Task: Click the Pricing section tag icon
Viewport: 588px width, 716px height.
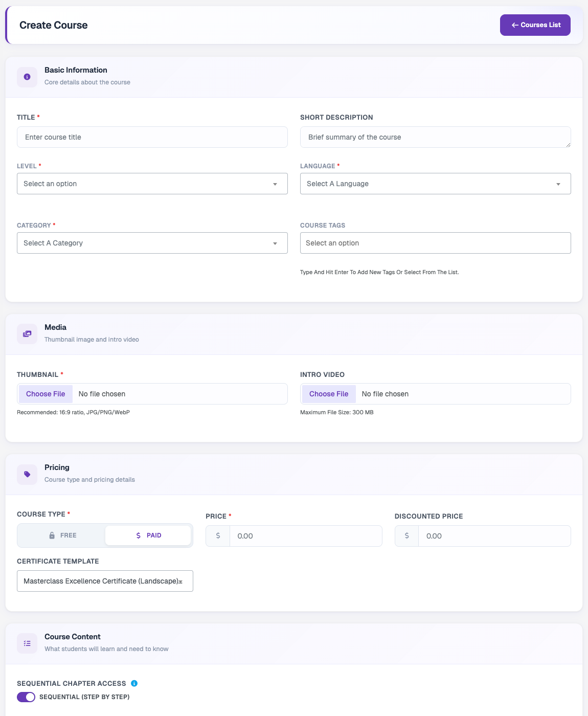Action: pos(27,475)
